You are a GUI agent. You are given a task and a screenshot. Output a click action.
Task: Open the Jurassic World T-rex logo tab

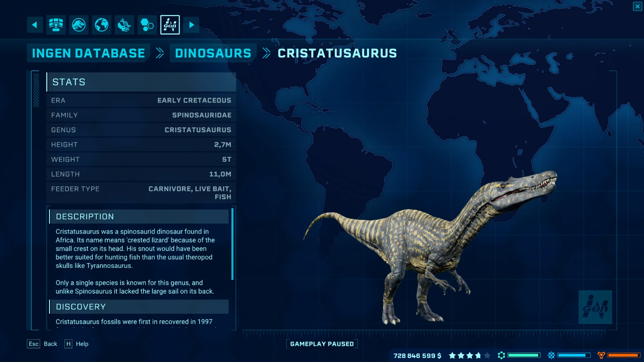pos(79,25)
